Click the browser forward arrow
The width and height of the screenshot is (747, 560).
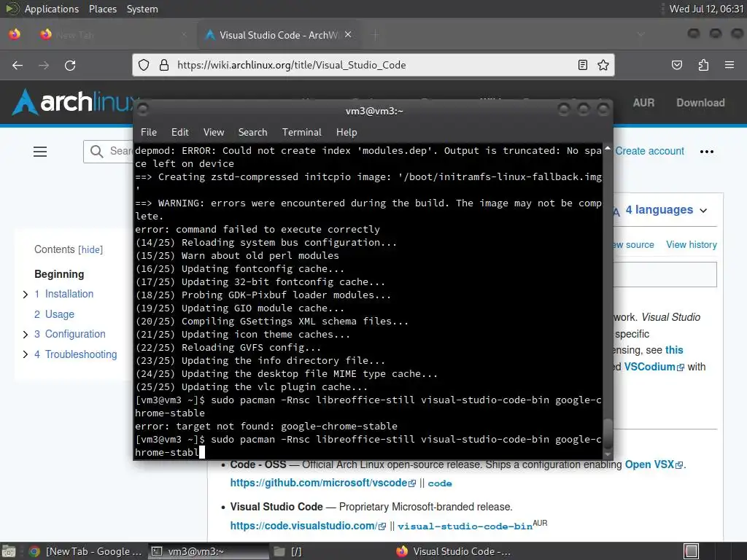[44, 65]
